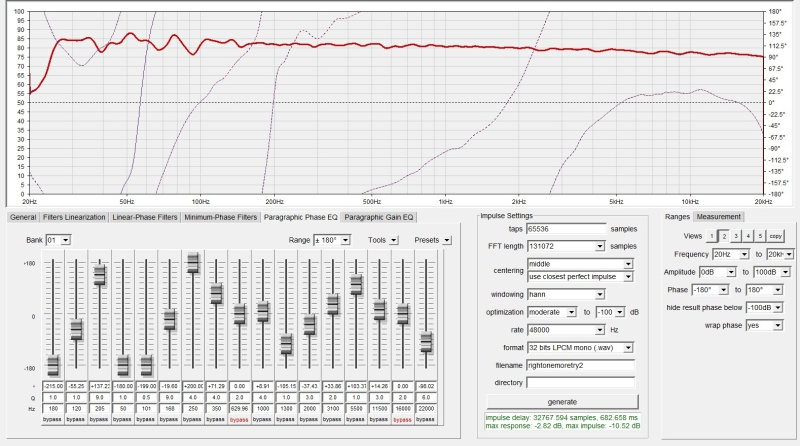
Task: Click the filename input field
Action: [580, 365]
